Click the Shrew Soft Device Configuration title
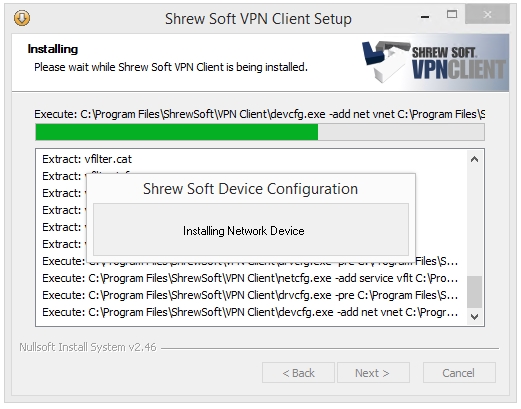The height and width of the screenshot is (409, 521). click(250, 189)
